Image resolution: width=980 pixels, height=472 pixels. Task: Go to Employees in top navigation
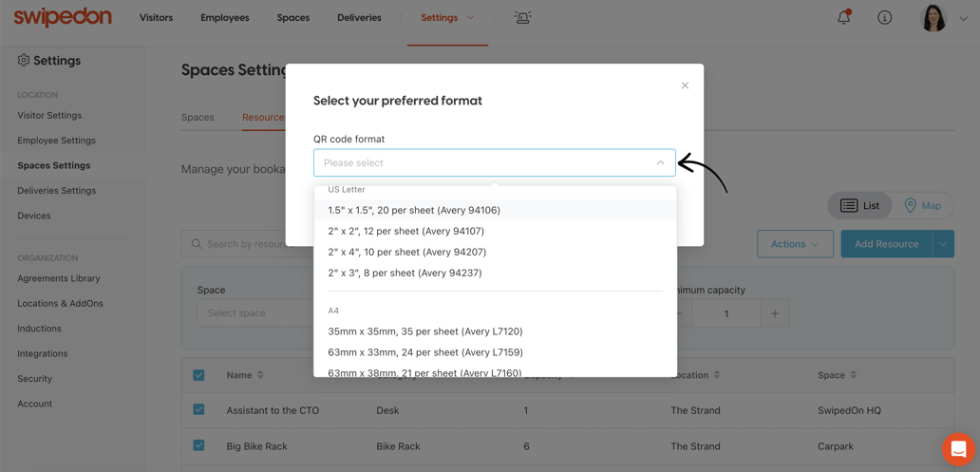point(224,18)
